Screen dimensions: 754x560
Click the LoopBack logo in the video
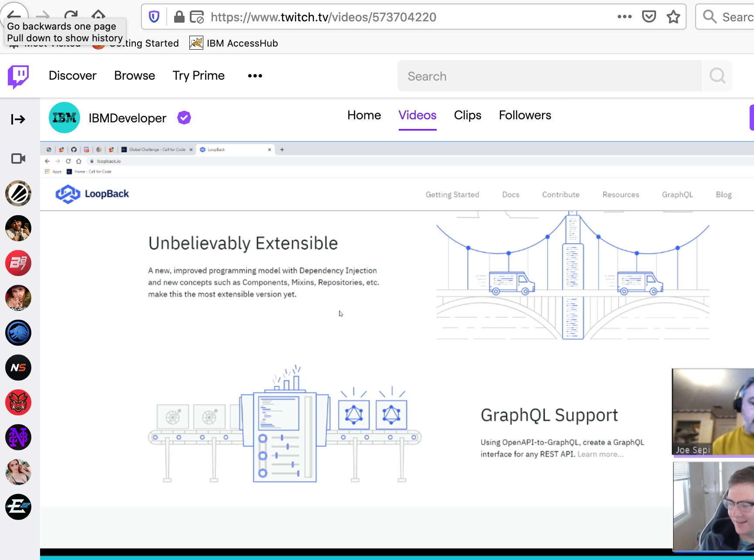pos(92,194)
